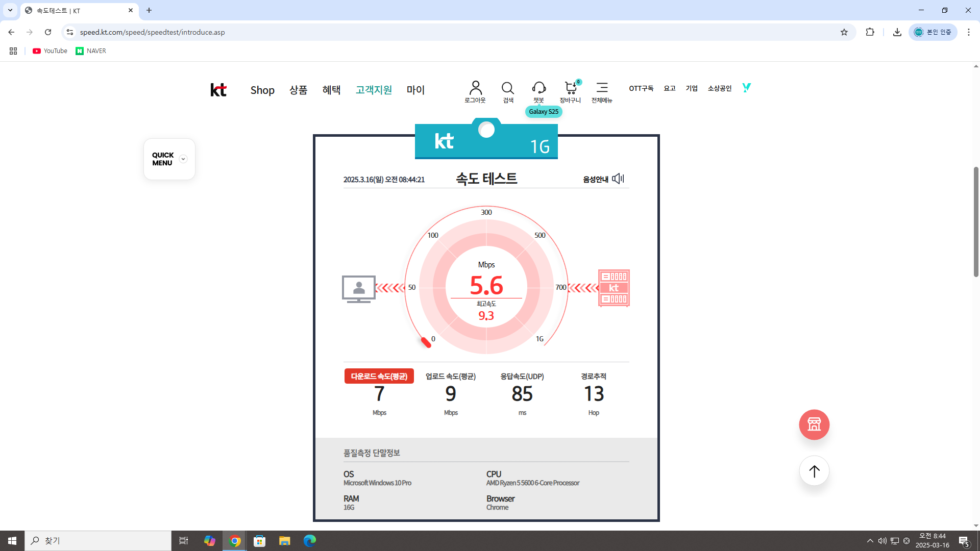Screen dimensions: 980x551
Task: Click the browser back arrow
Action: [x=11, y=32]
